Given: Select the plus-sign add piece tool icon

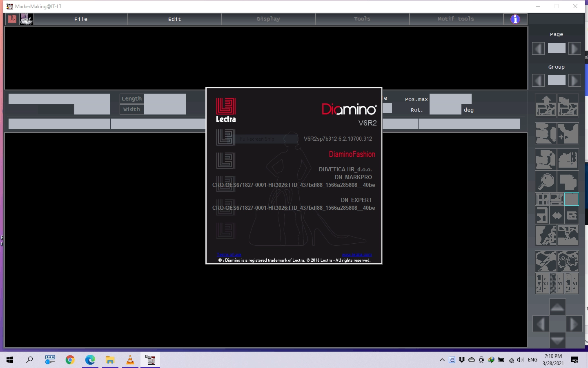Looking at the screenshot, I should (x=568, y=133).
